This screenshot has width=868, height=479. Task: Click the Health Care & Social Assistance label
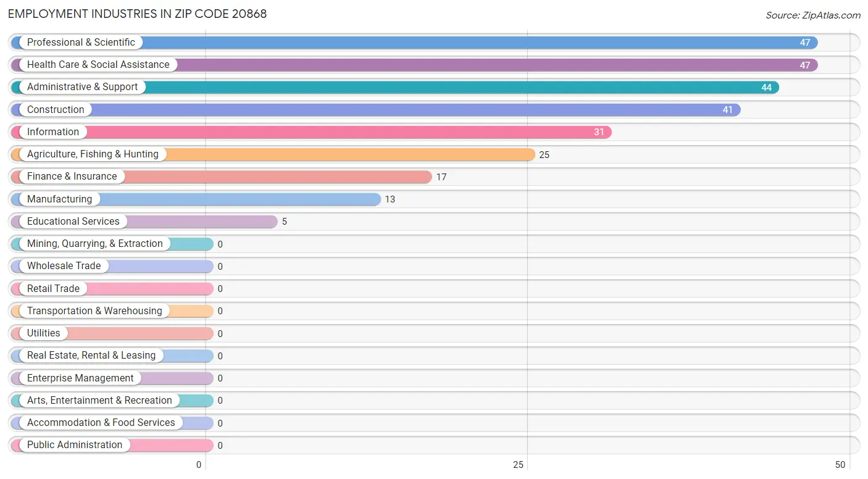pyautogui.click(x=98, y=65)
